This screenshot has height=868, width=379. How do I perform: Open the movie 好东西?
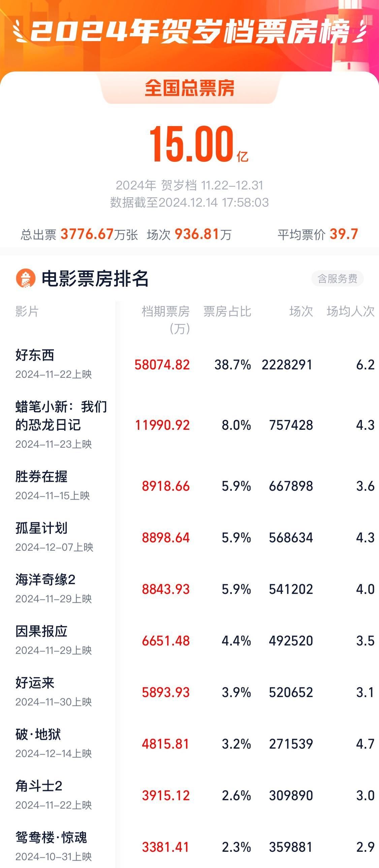pyautogui.click(x=35, y=355)
